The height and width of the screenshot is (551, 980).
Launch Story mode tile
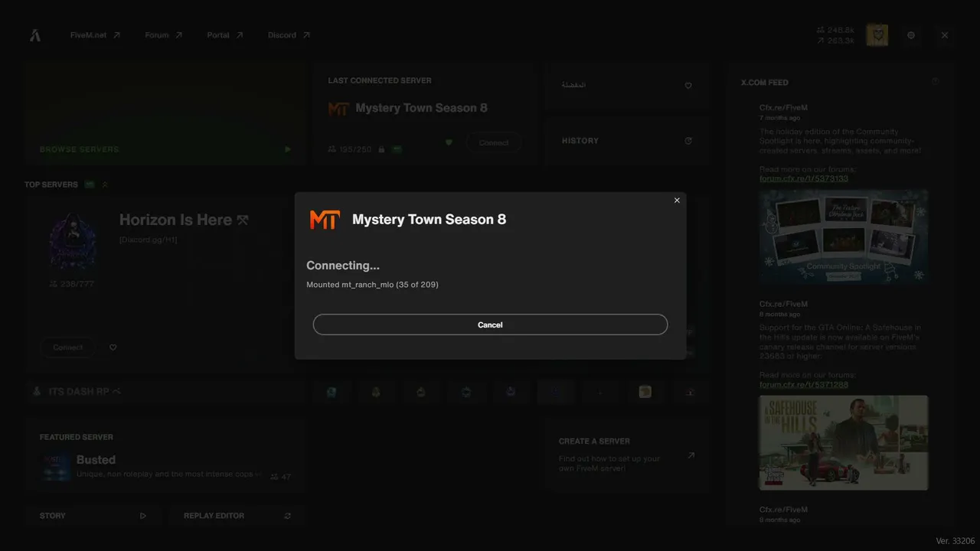click(93, 516)
